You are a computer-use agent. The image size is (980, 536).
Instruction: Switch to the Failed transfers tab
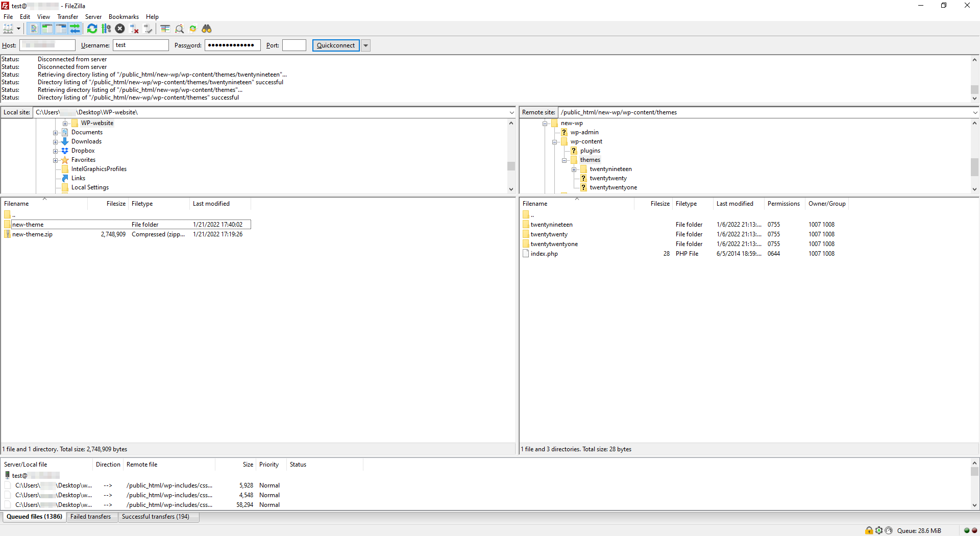[x=90, y=517]
